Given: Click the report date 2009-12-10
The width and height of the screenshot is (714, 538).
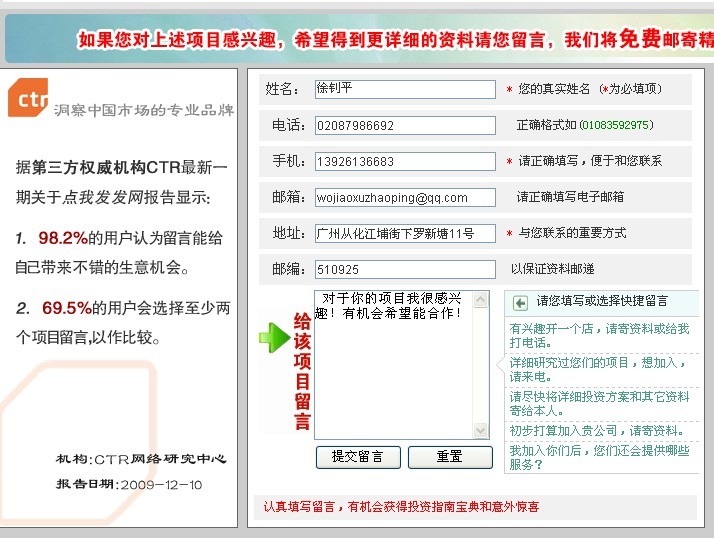Looking at the screenshot, I should [161, 485].
